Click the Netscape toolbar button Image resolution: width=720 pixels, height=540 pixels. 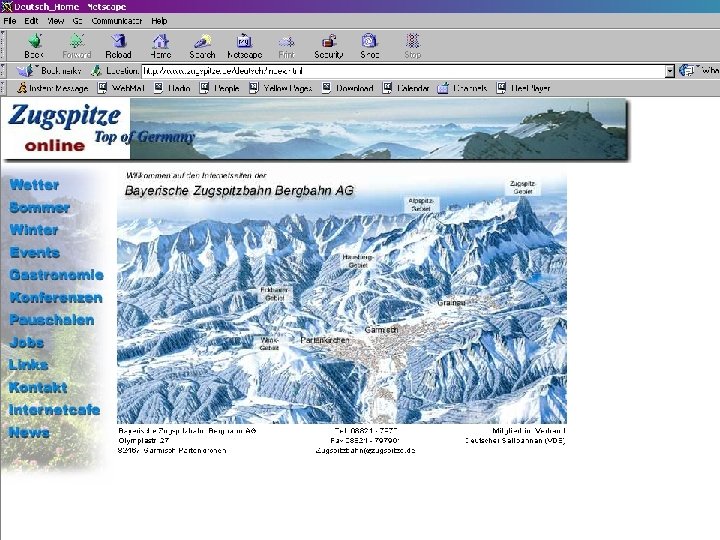pyautogui.click(x=244, y=46)
